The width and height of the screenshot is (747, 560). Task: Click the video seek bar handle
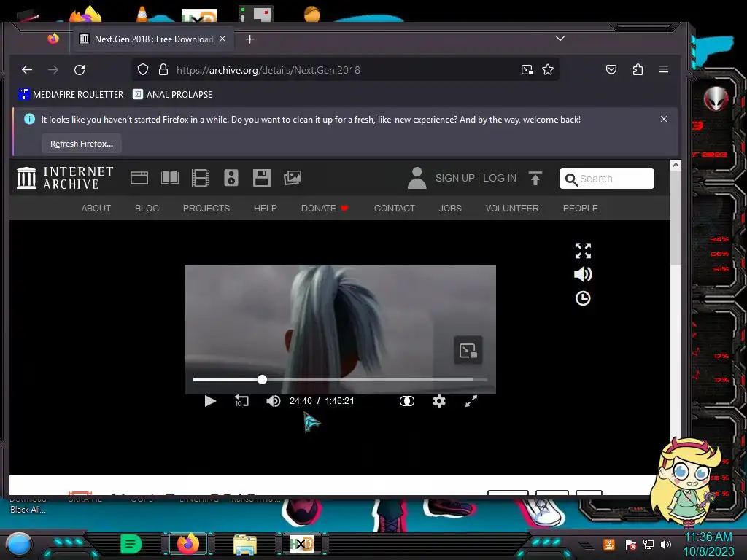(262, 379)
